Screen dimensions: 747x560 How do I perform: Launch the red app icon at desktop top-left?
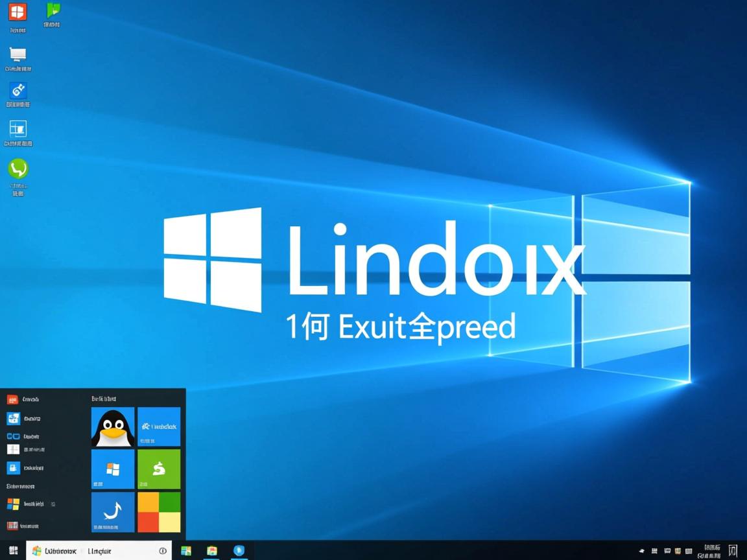18,13
